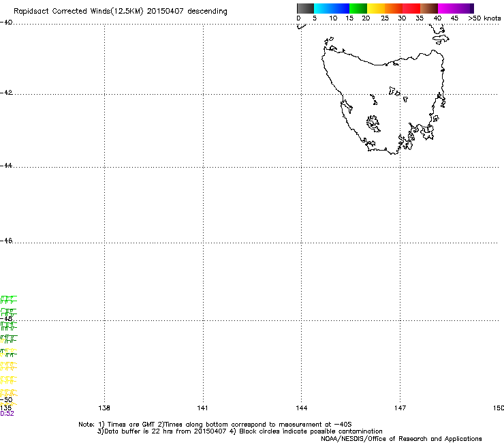This screenshot has width=504, height=443.
Task: Click the legend label "15"
Action: (x=349, y=18)
